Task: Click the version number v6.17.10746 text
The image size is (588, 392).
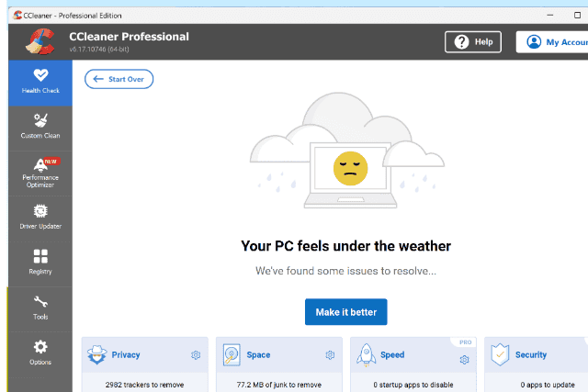Action: point(99,50)
